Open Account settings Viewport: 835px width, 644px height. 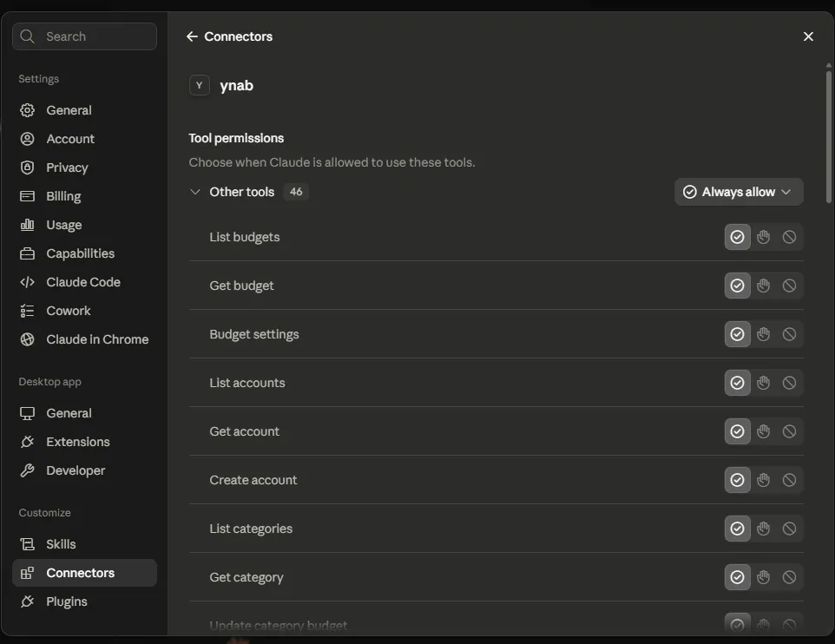84,139
